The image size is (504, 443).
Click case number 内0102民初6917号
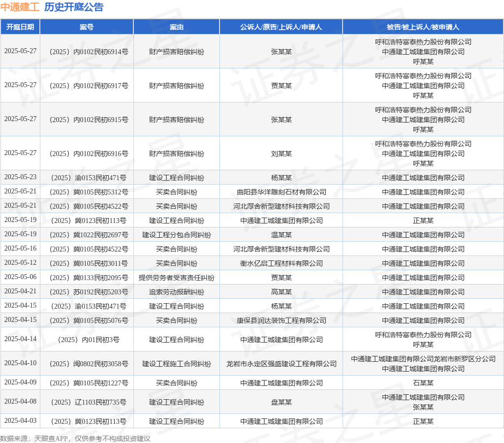89,86
